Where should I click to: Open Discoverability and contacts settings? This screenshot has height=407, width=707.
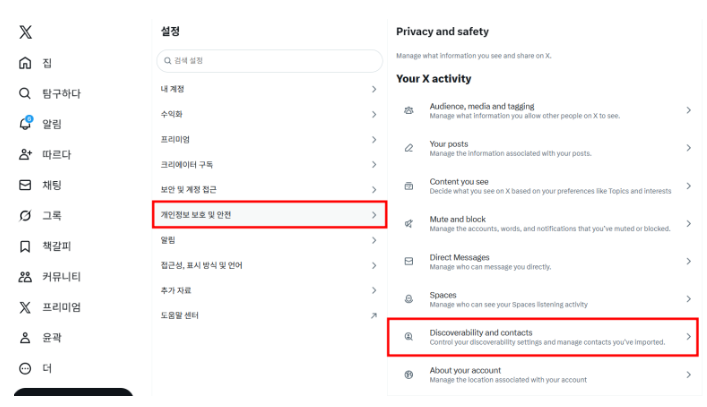(x=543, y=337)
